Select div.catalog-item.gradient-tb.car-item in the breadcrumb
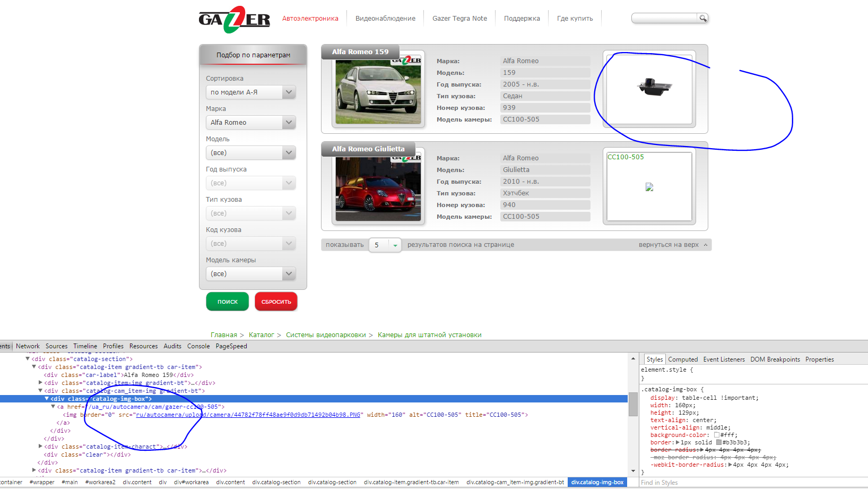The image size is (868, 489). pyautogui.click(x=411, y=483)
